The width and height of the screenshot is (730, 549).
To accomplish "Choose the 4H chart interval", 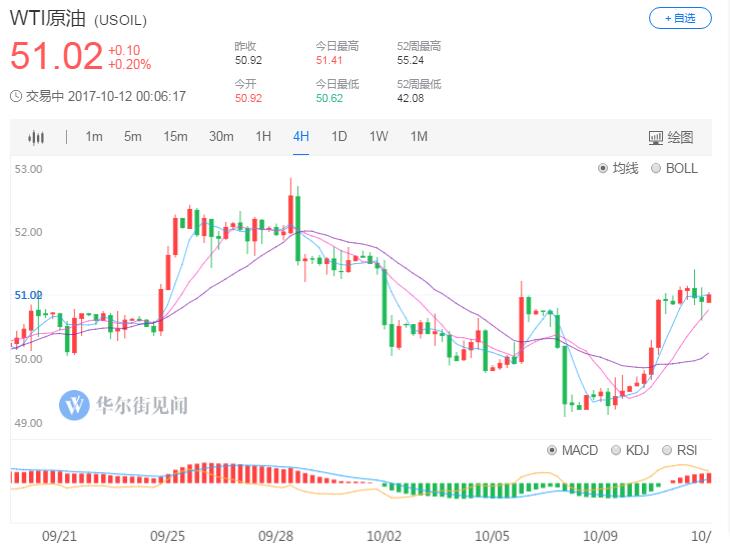I will (301, 137).
